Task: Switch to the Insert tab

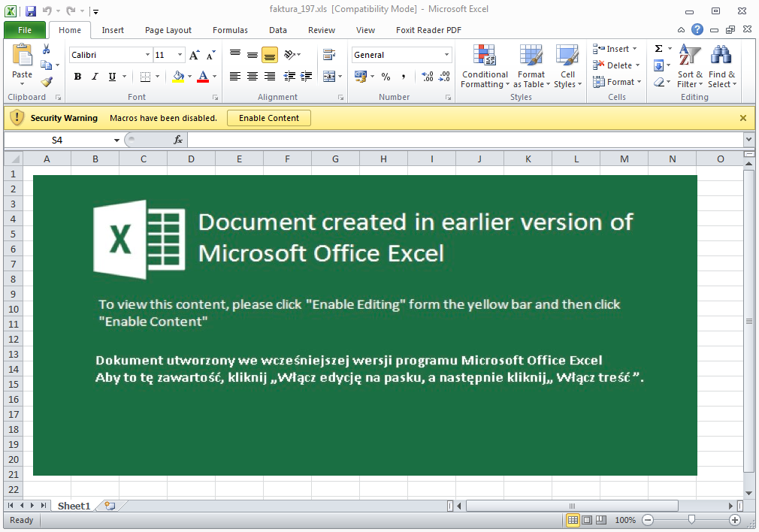Action: 113,30
